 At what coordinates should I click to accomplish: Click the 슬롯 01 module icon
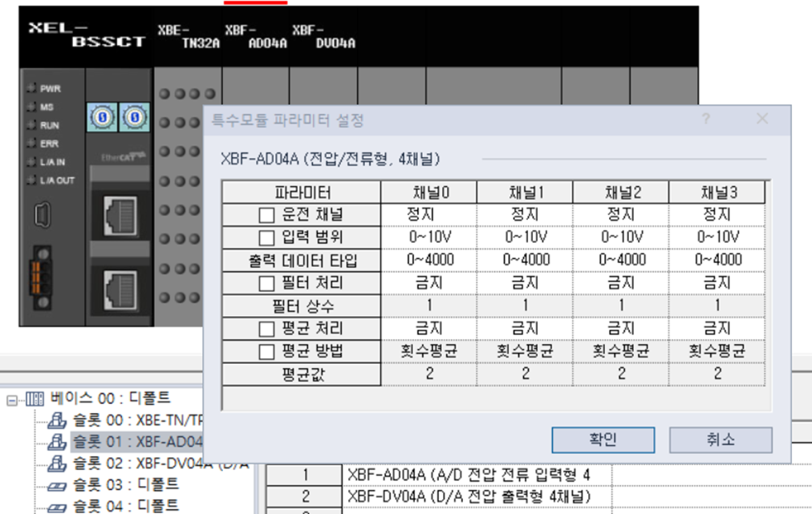(x=57, y=443)
